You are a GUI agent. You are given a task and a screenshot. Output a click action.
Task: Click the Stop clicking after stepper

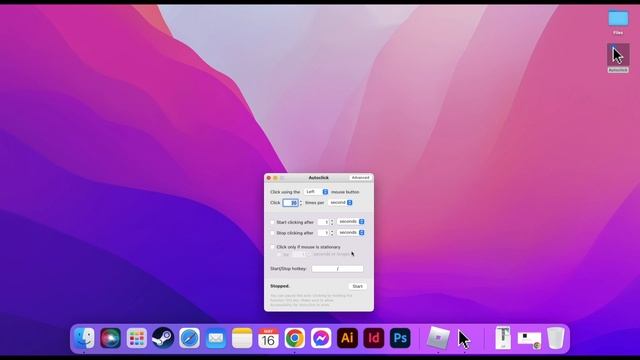(x=332, y=233)
